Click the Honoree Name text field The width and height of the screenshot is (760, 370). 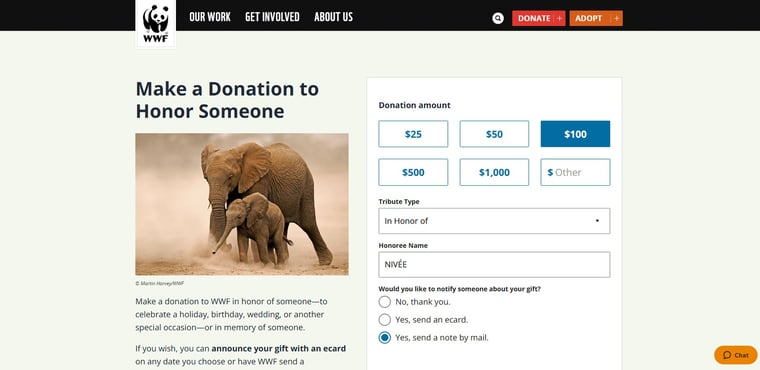[x=494, y=264]
